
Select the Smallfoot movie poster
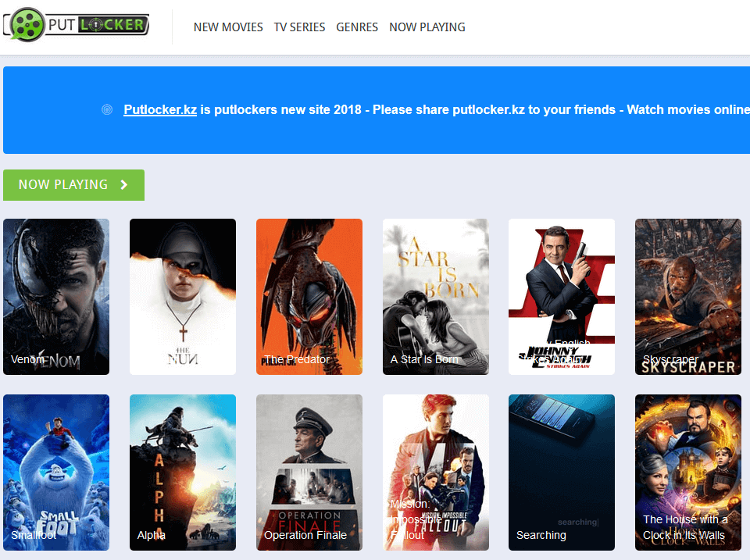[x=56, y=473]
